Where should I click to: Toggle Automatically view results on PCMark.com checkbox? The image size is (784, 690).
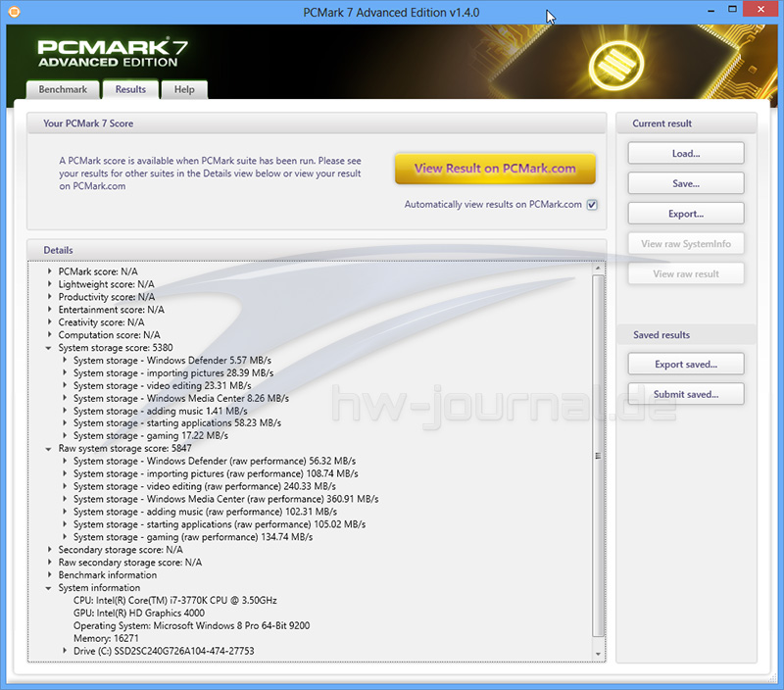tap(592, 205)
